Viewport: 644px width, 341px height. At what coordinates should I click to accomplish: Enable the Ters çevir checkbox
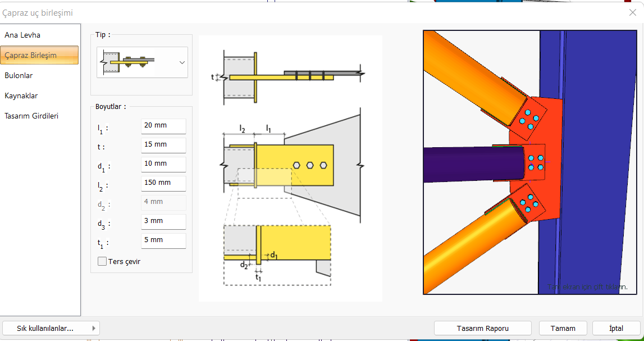click(x=102, y=261)
